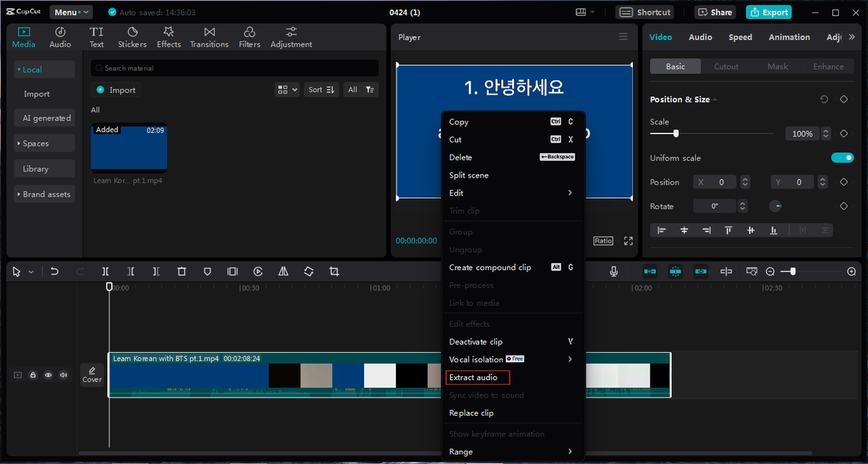Add keyframe for Scale
Screen dimensions: 868x464
[x=844, y=134]
